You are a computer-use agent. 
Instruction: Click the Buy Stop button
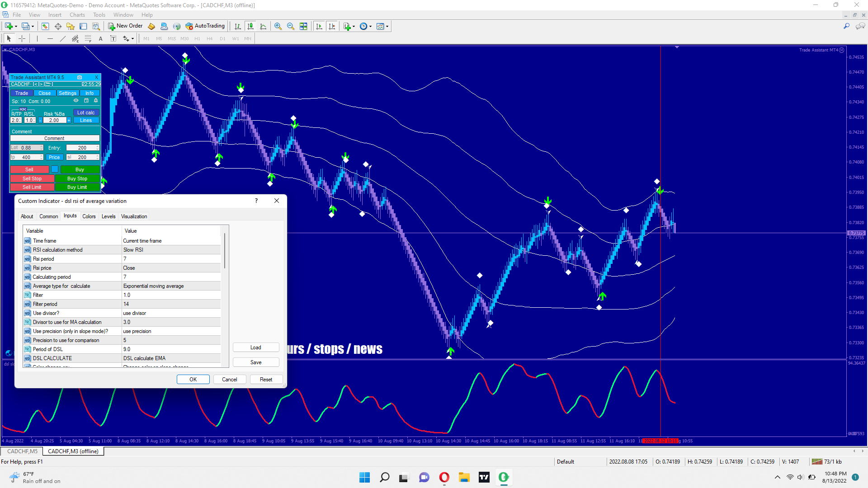[x=77, y=178]
